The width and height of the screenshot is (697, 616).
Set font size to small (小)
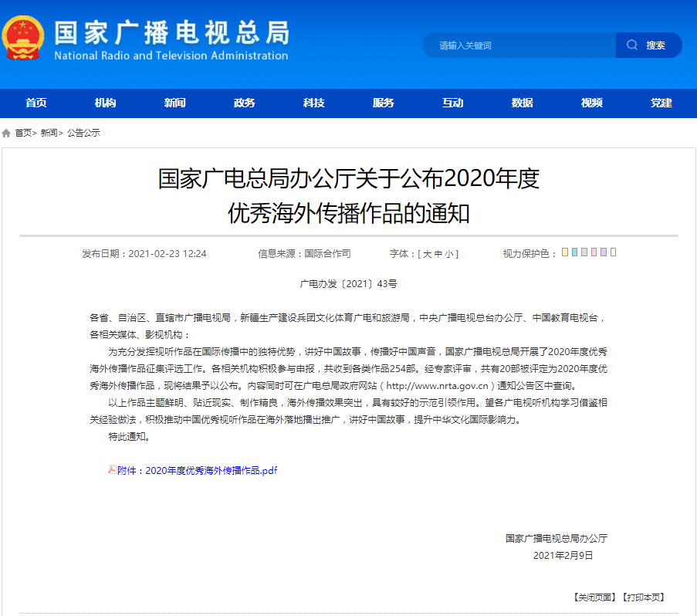[449, 254]
